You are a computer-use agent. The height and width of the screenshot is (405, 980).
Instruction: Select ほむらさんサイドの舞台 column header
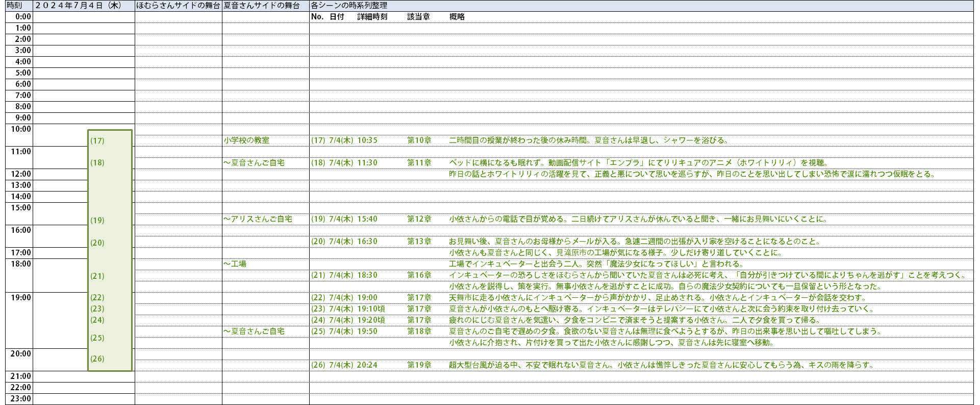[x=179, y=6]
